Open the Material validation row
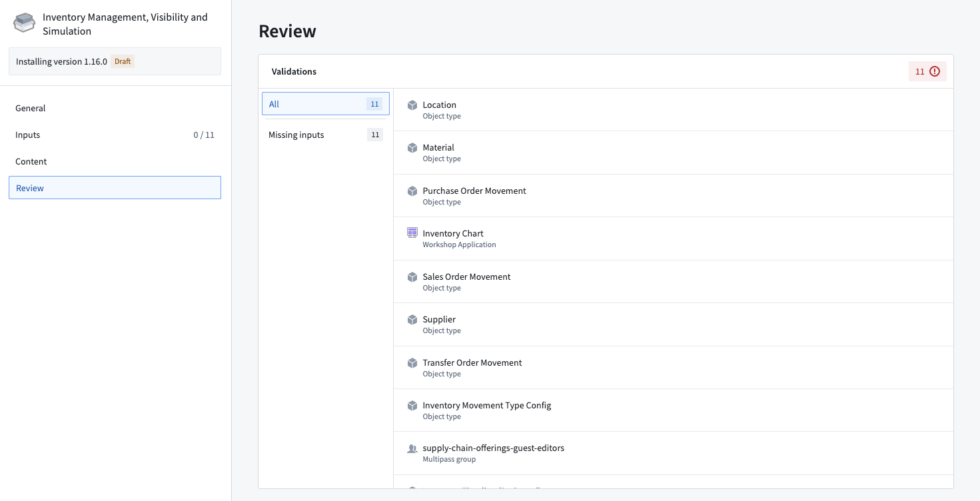This screenshot has width=980, height=501. pos(674,153)
